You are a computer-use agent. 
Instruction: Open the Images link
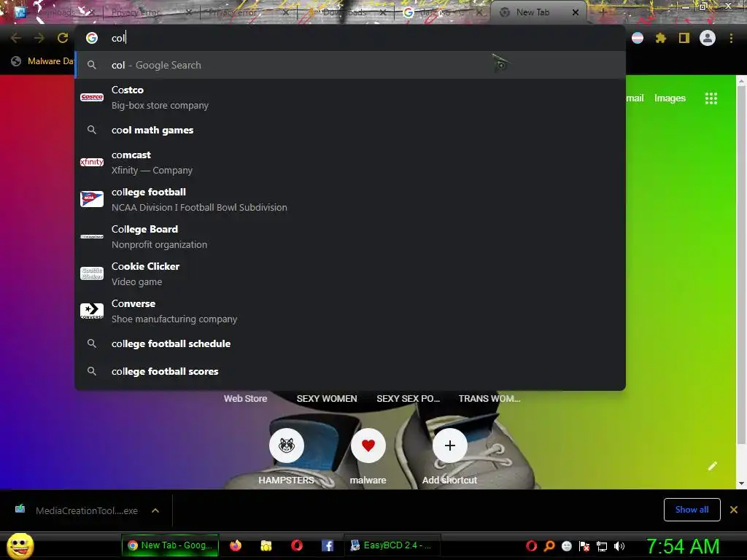670,98
